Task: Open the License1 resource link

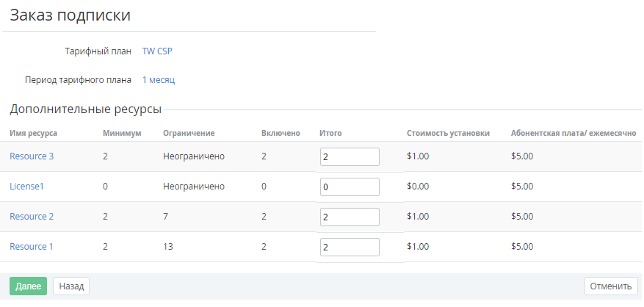Action: point(26,187)
